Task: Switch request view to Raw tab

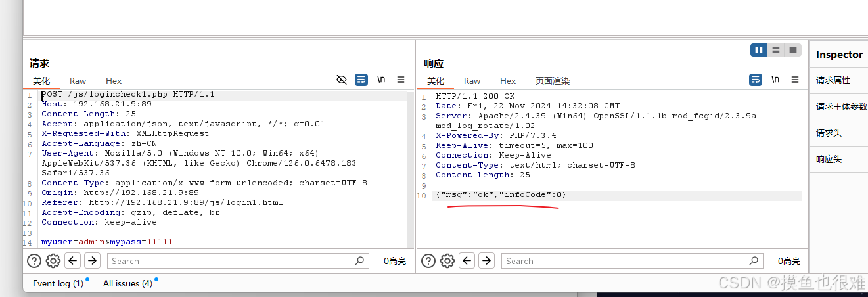Action: (x=78, y=81)
